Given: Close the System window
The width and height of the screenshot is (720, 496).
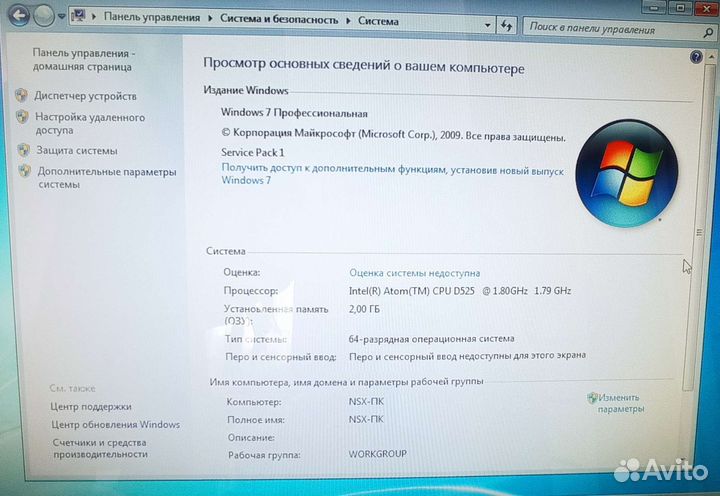Looking at the screenshot, I should 706,7.
